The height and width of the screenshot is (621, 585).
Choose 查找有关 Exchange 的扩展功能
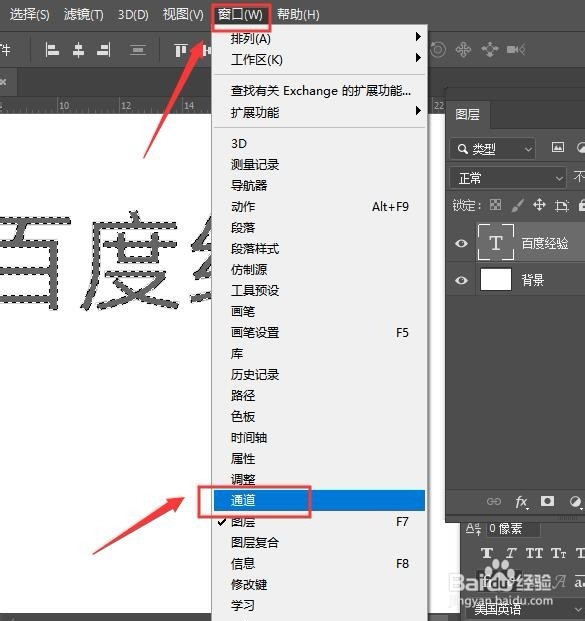[319, 91]
